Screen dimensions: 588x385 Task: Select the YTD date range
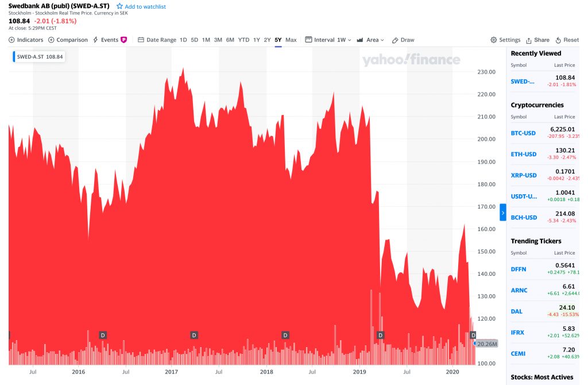(x=243, y=40)
